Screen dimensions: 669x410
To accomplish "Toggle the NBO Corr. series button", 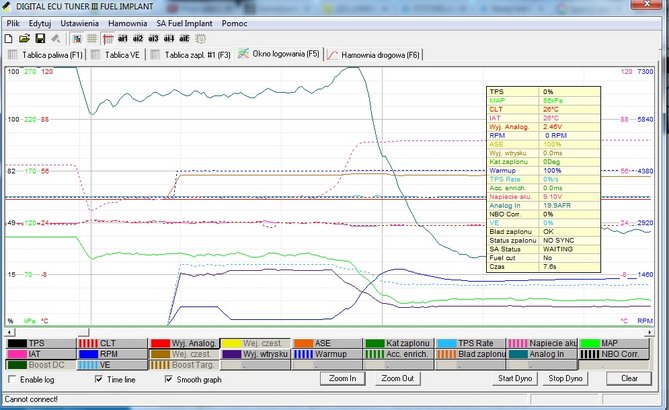I will point(614,354).
